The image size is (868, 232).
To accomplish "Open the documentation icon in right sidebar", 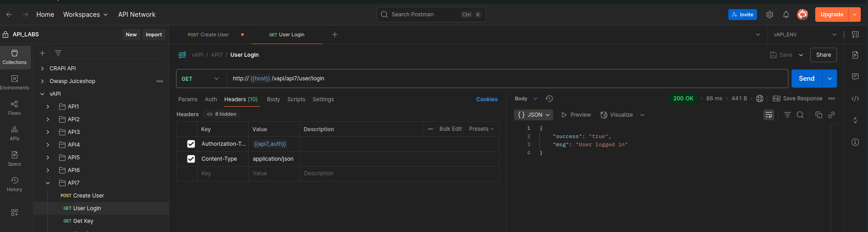I will point(855,55).
